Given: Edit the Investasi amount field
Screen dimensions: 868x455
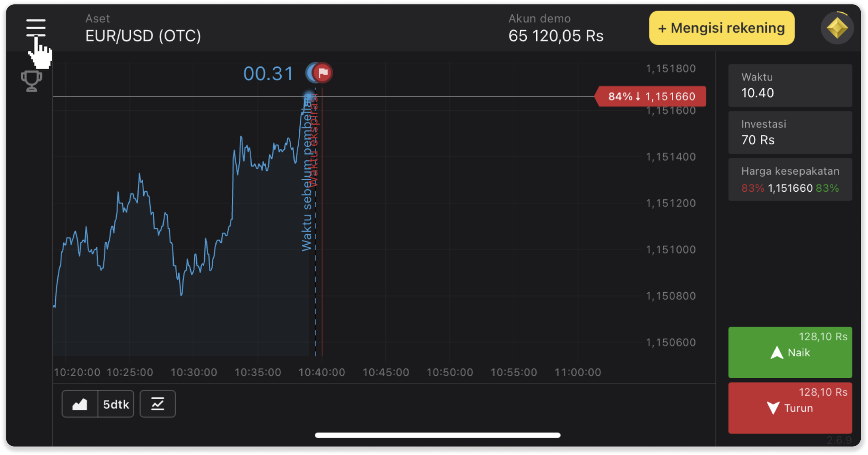Looking at the screenshot, I should [790, 132].
